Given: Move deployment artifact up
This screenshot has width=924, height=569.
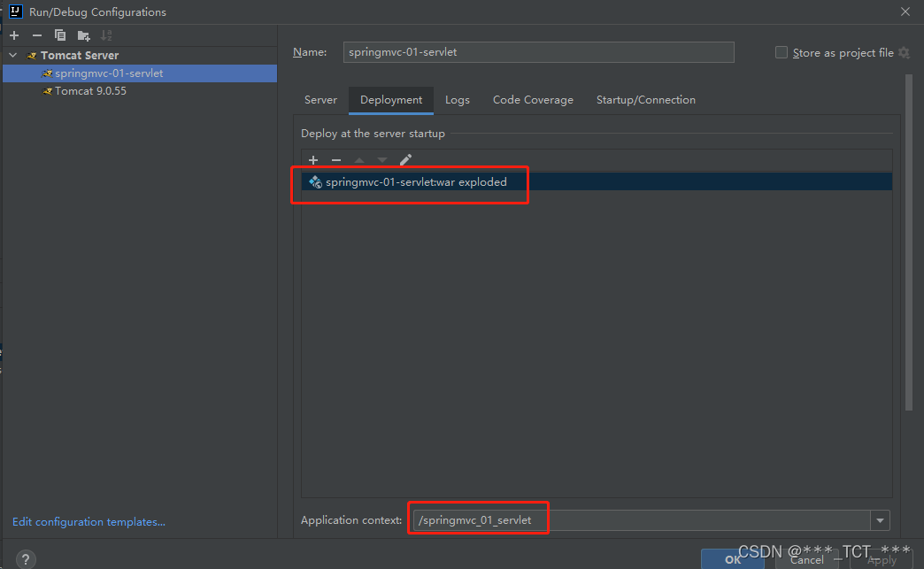Looking at the screenshot, I should tap(359, 160).
